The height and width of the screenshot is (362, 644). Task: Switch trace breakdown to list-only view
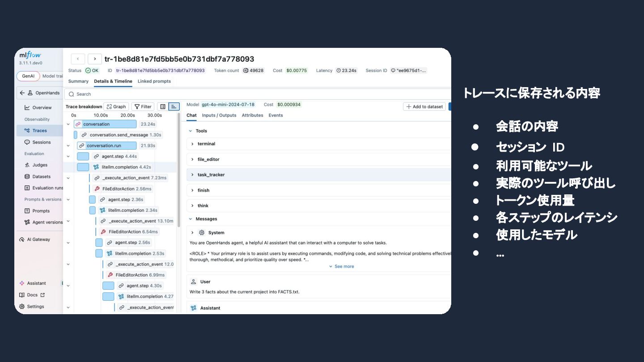pos(163,107)
